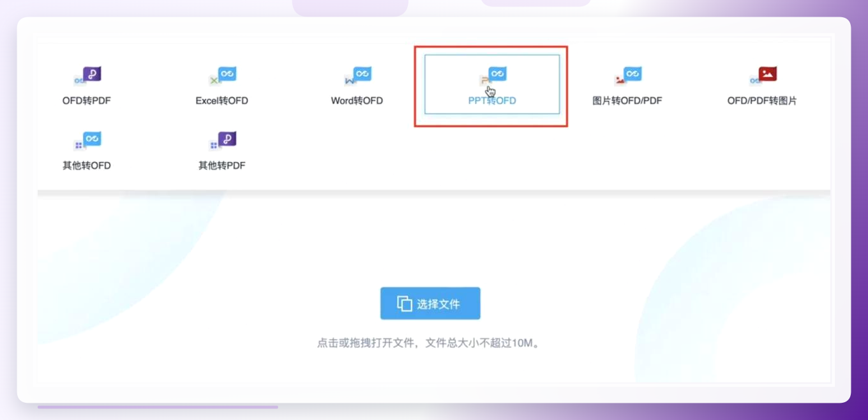This screenshot has height=420, width=868.
Task: Select the OFD/PDF转图片 label
Action: pyautogui.click(x=762, y=101)
